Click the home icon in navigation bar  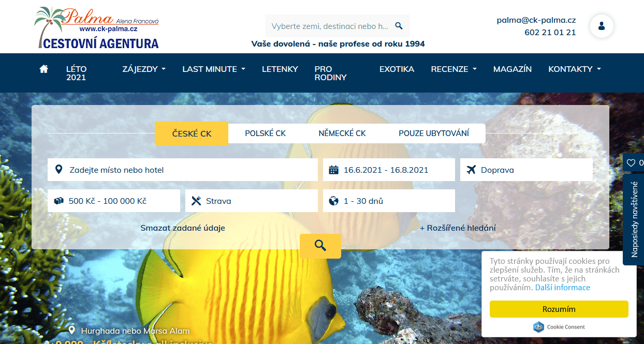coord(43,69)
